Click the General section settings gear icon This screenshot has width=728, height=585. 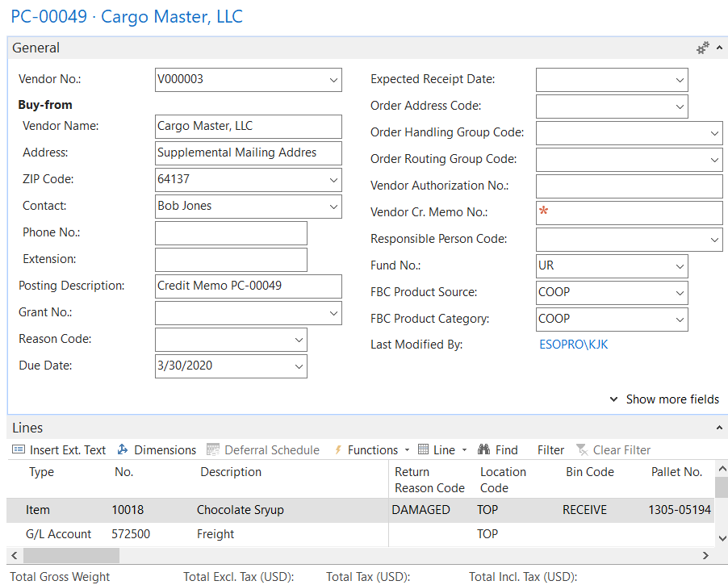(703, 48)
